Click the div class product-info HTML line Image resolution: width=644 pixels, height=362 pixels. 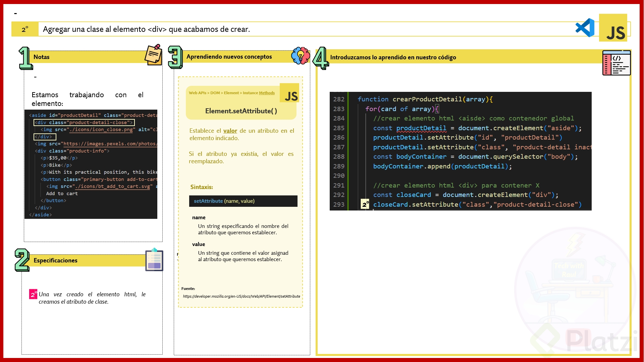coord(72,151)
